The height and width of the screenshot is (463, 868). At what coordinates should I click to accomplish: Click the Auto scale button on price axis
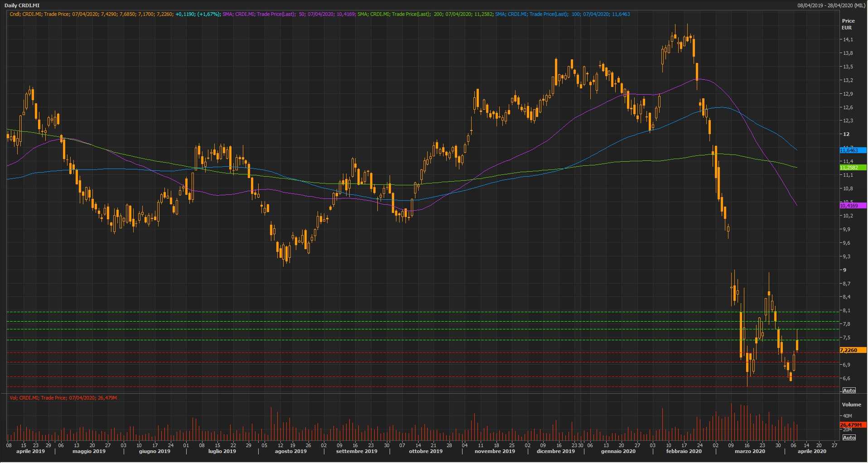coord(849,391)
